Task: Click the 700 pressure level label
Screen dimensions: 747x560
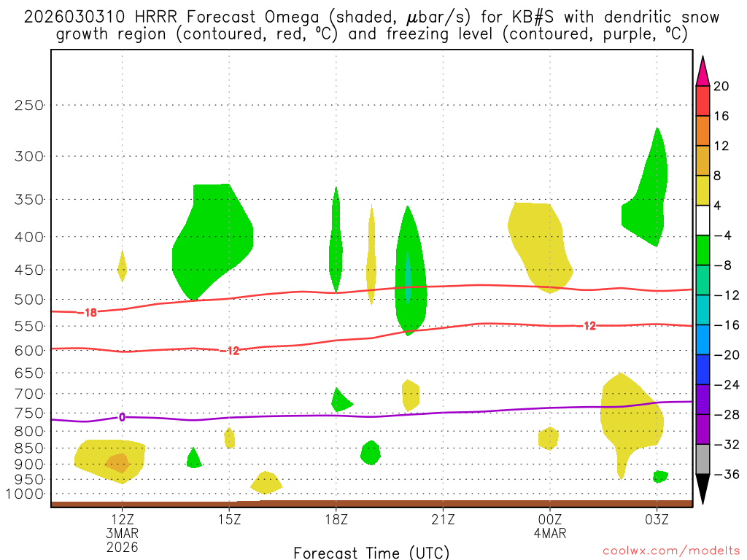Action: click(29, 394)
